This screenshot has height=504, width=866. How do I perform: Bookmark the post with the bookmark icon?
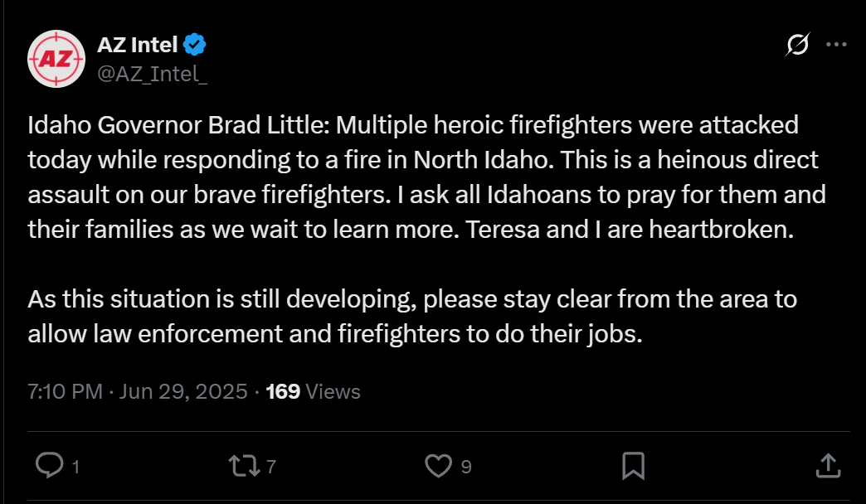(x=634, y=465)
